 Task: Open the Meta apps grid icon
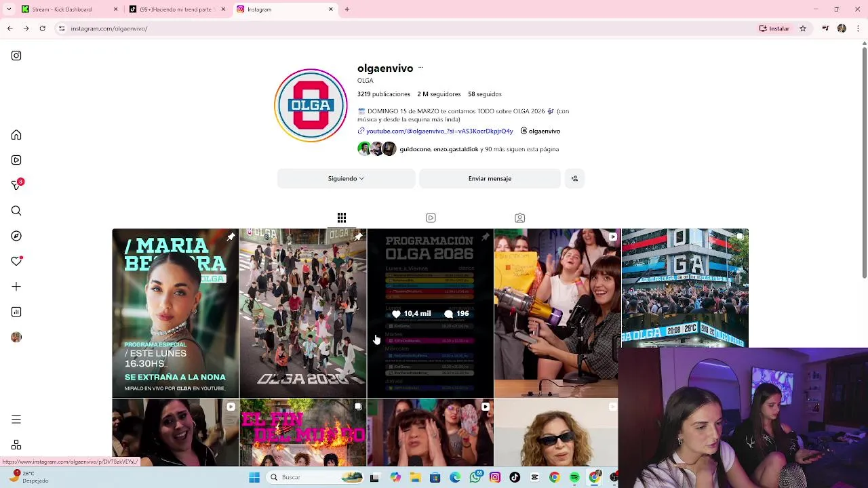[x=16, y=445]
